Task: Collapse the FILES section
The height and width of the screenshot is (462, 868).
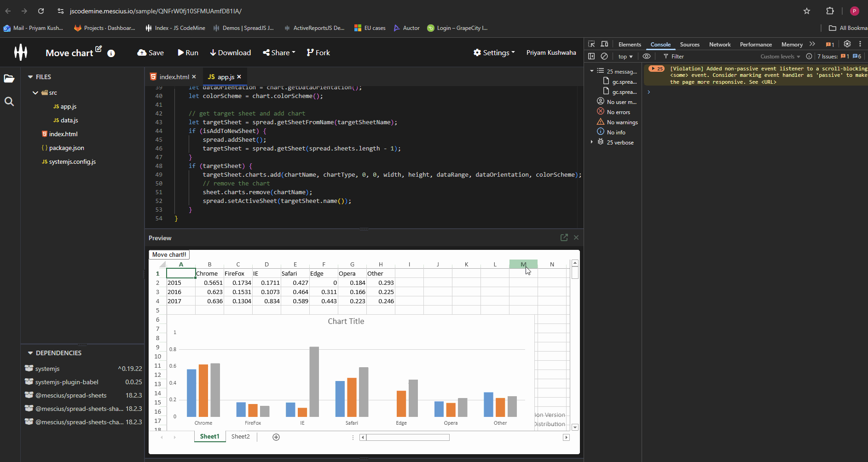Action: coord(30,77)
